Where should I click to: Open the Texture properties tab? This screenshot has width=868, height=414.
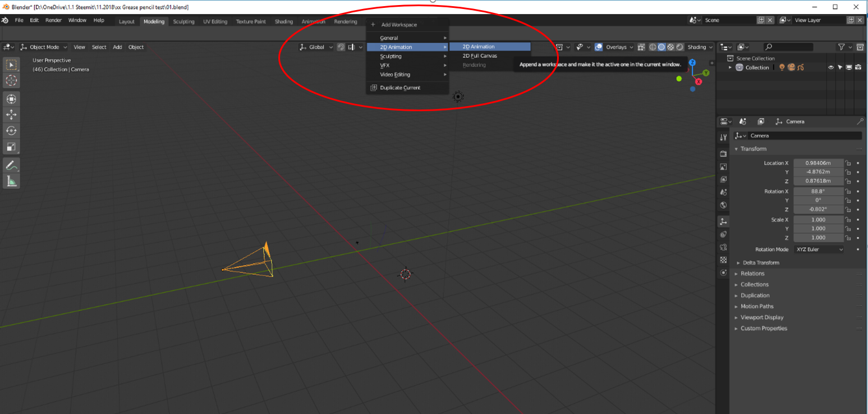724,260
